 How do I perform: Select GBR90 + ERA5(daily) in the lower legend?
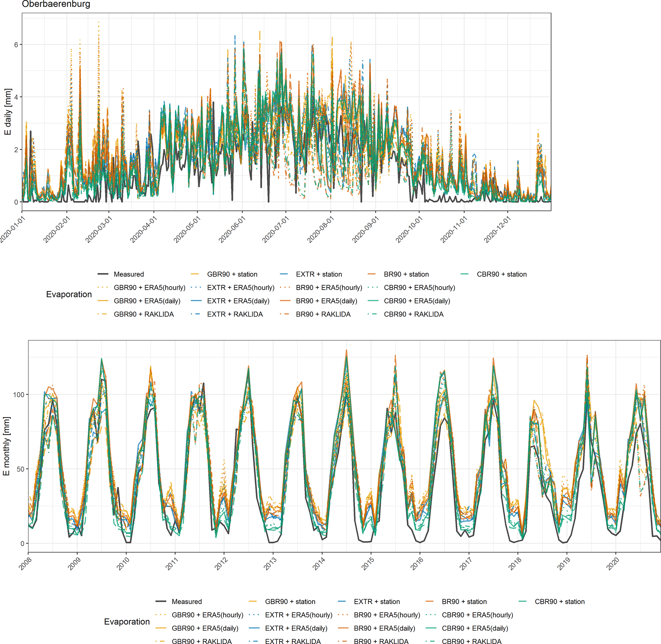[205, 628]
